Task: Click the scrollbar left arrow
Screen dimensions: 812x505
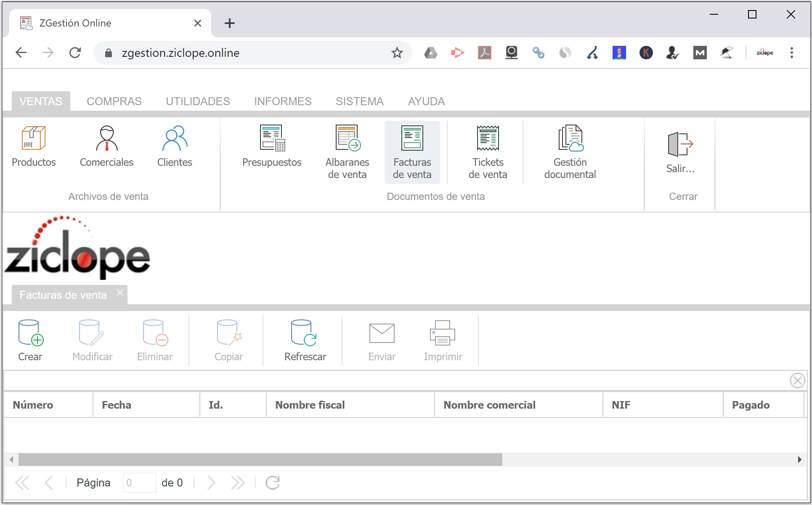Action: coord(11,460)
